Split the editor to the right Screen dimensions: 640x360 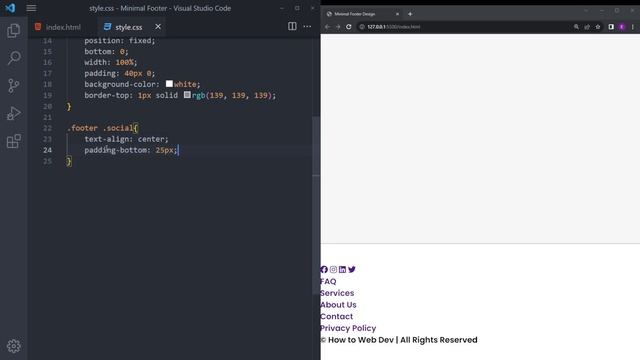pos(292,27)
